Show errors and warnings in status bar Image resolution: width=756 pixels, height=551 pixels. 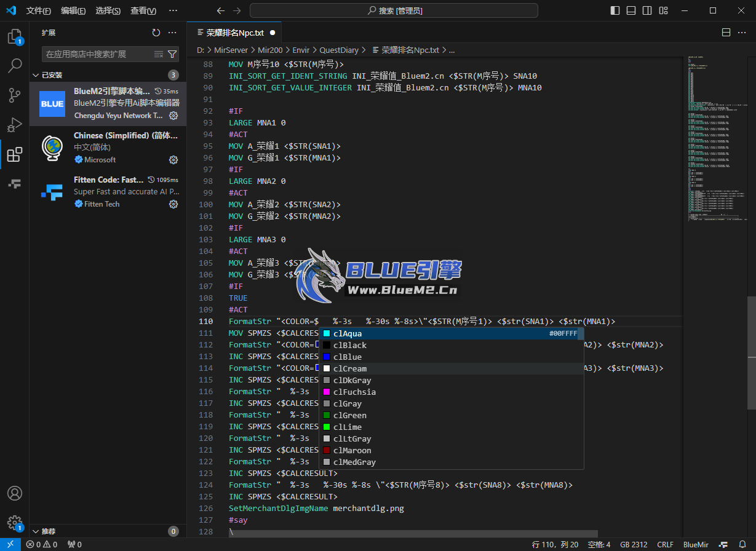pos(42,544)
